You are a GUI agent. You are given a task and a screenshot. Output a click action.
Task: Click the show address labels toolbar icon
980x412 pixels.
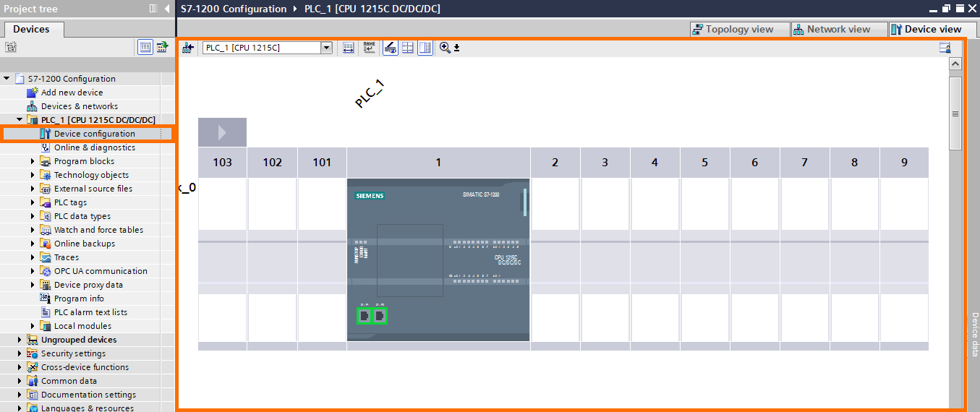pyautogui.click(x=348, y=48)
